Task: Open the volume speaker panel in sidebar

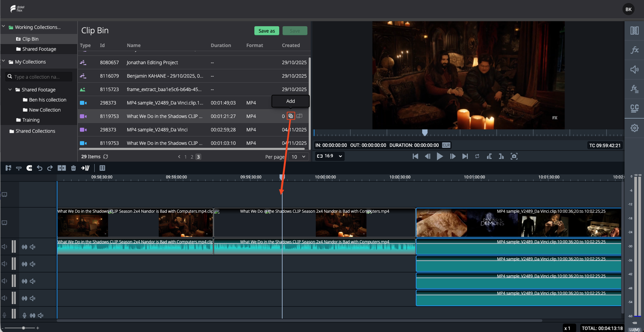Action: pyautogui.click(x=634, y=70)
